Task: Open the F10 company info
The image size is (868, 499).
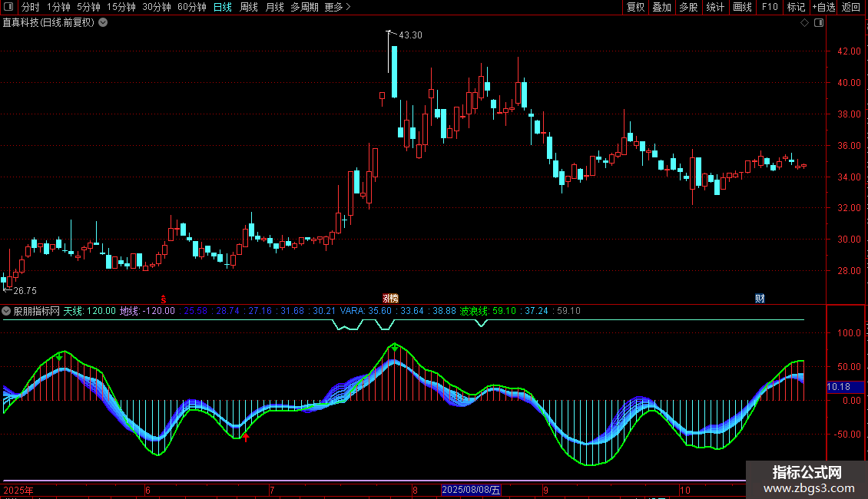Action: (x=770, y=7)
